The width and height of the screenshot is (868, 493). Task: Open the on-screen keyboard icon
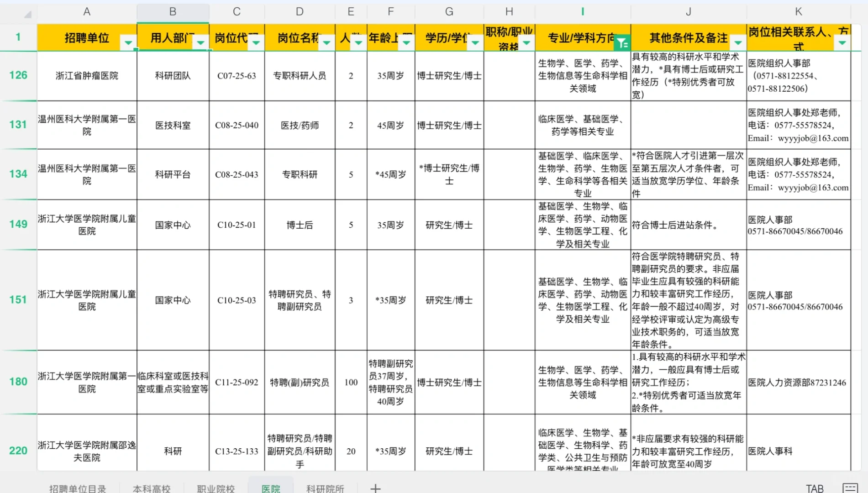[850, 488]
